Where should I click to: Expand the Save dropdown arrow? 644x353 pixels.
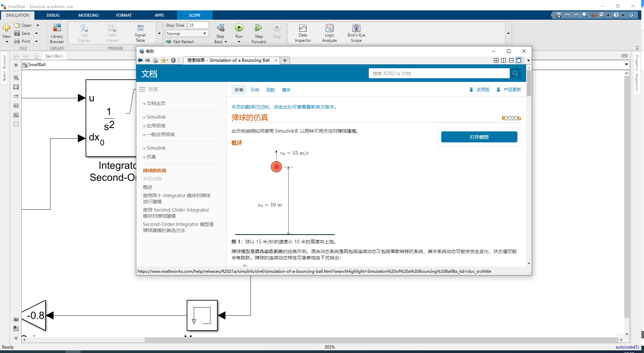(x=36, y=33)
